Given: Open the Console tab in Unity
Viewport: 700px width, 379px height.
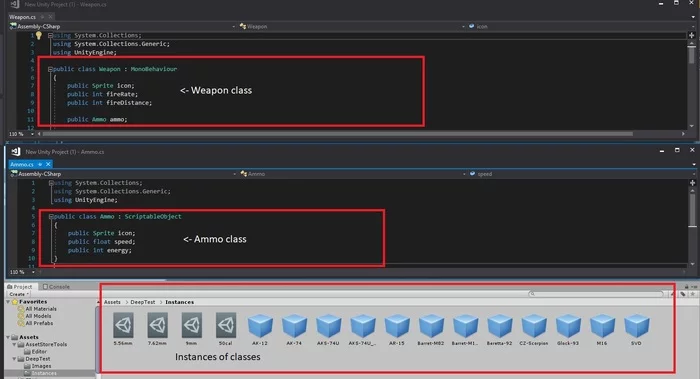Looking at the screenshot, I should [56, 287].
